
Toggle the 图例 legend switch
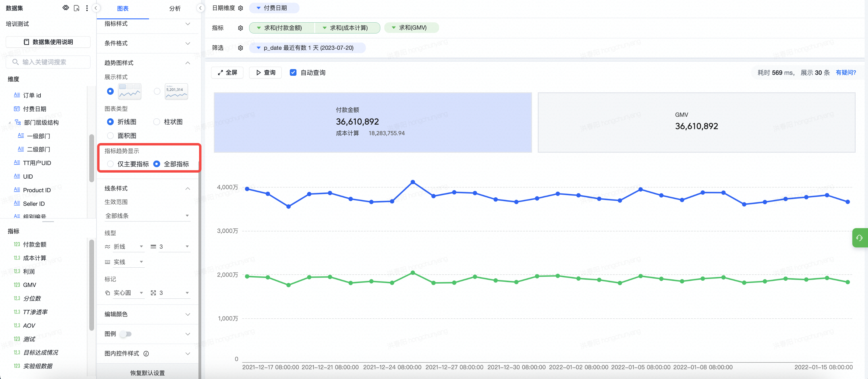click(x=126, y=334)
